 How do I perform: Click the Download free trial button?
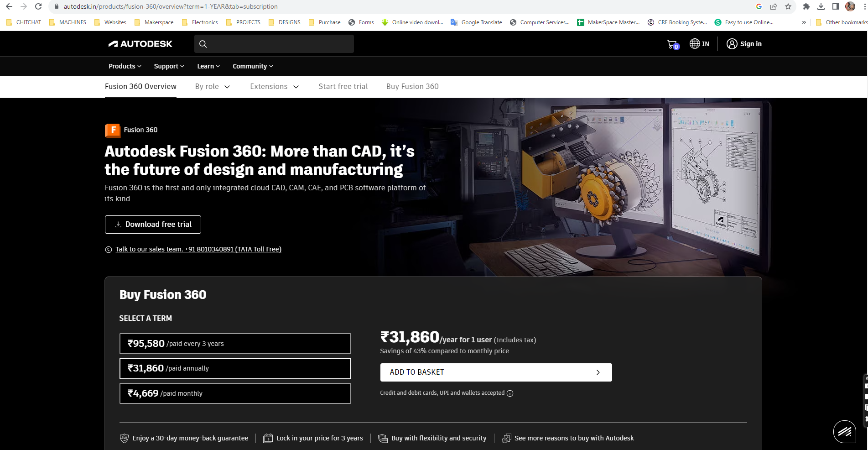coord(153,225)
